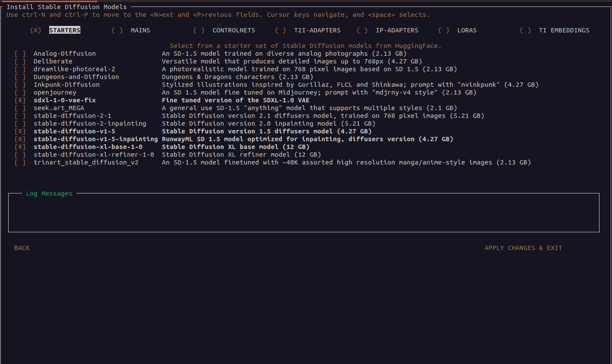612x364 pixels.
Task: Click the 'An SD-1.5 model finetuned with ~40K' description
Action: point(346,162)
